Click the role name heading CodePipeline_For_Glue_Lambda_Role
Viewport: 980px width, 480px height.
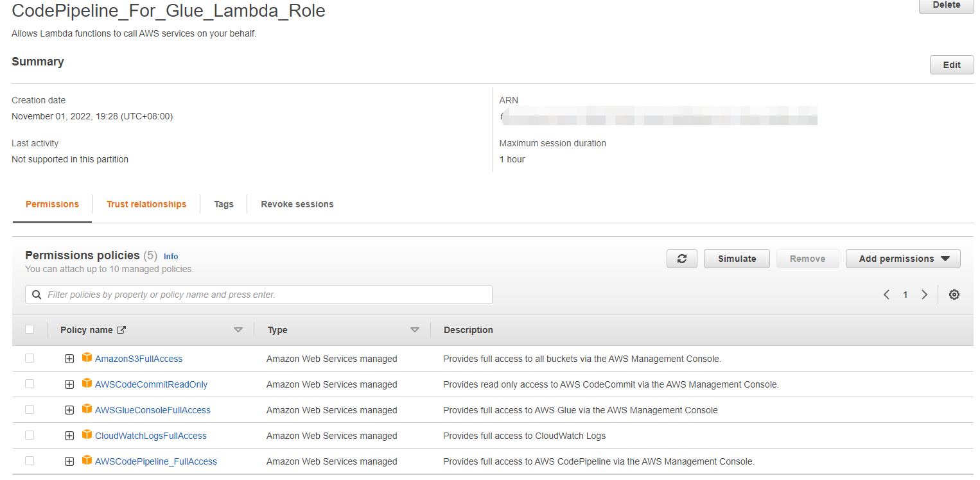click(168, 11)
